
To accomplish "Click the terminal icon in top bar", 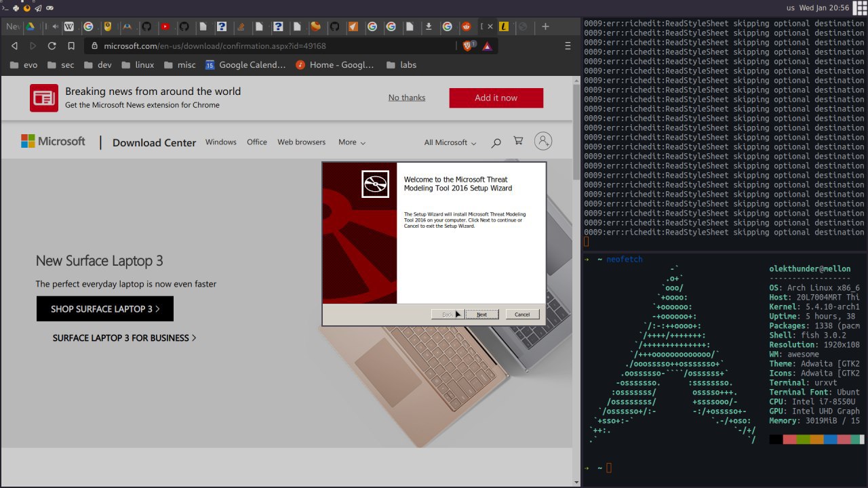I will pyautogui.click(x=5, y=8).
